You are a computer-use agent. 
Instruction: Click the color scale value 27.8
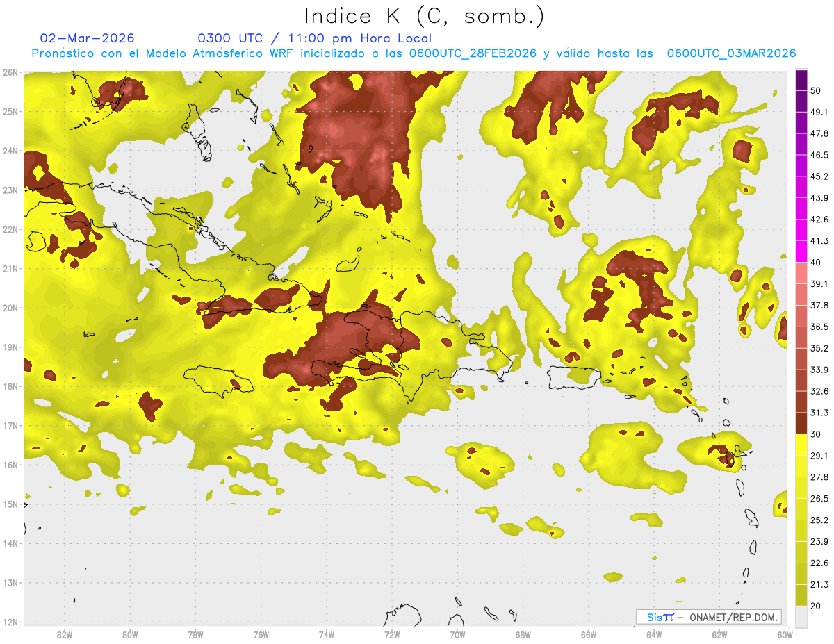pyautogui.click(x=819, y=477)
